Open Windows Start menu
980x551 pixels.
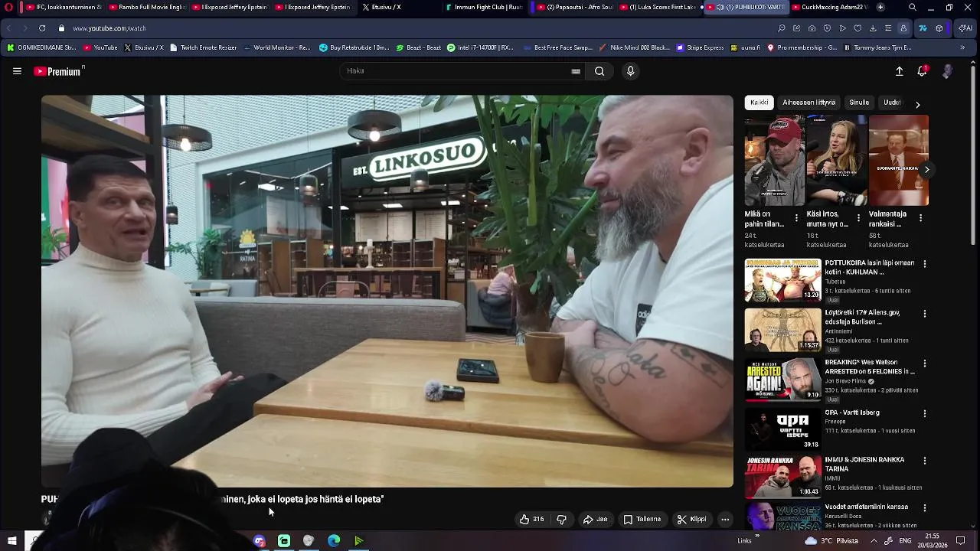11,541
